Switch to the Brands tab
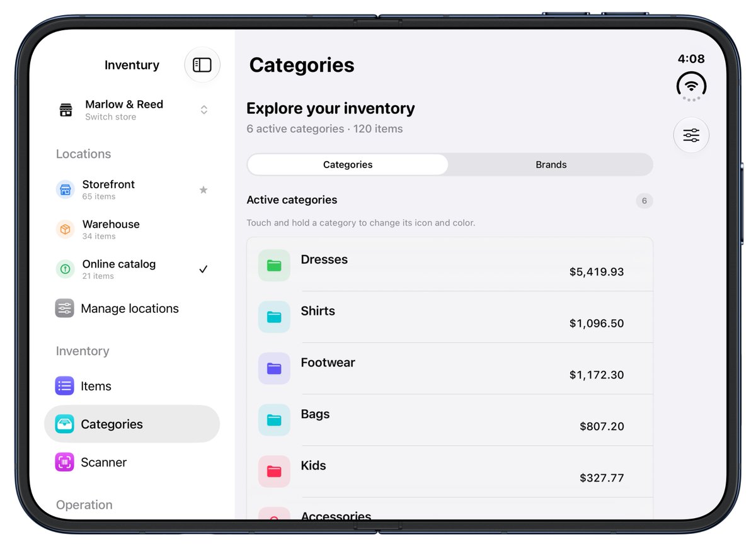The image size is (756, 549). (551, 164)
